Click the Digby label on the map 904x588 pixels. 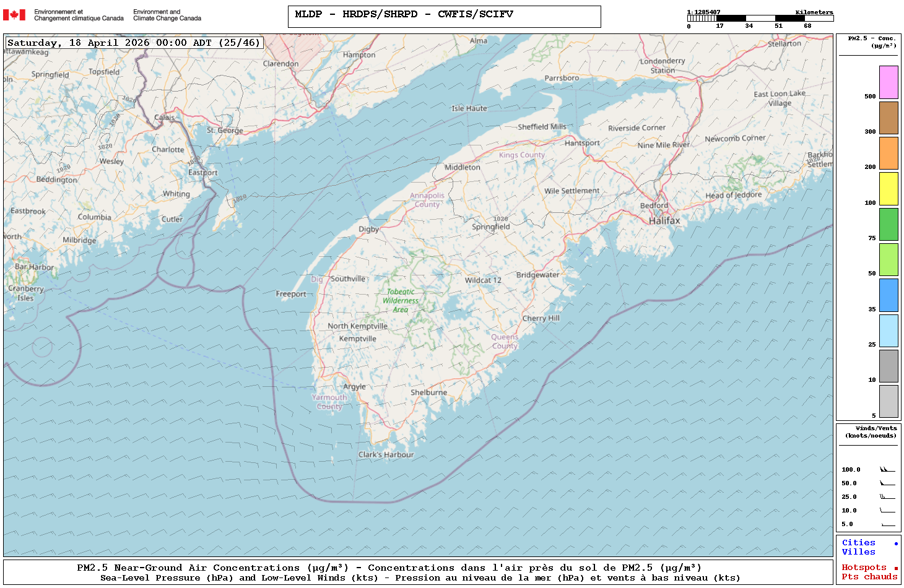pos(368,229)
